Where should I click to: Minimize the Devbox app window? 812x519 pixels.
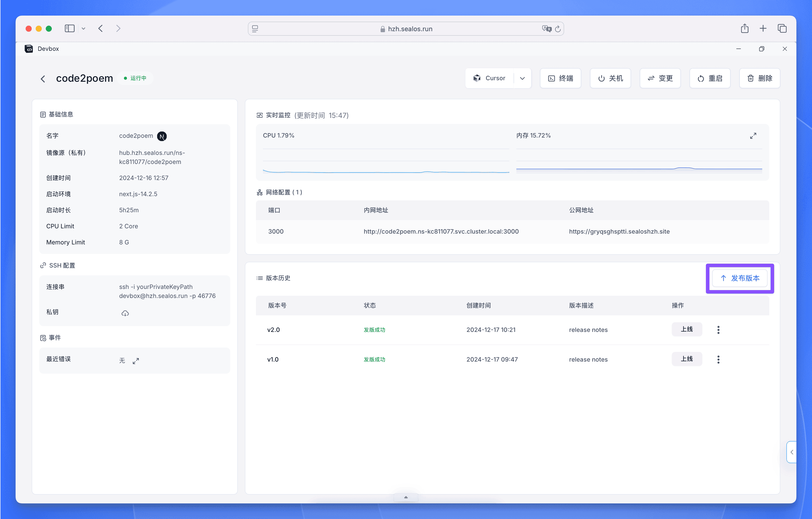tap(739, 49)
